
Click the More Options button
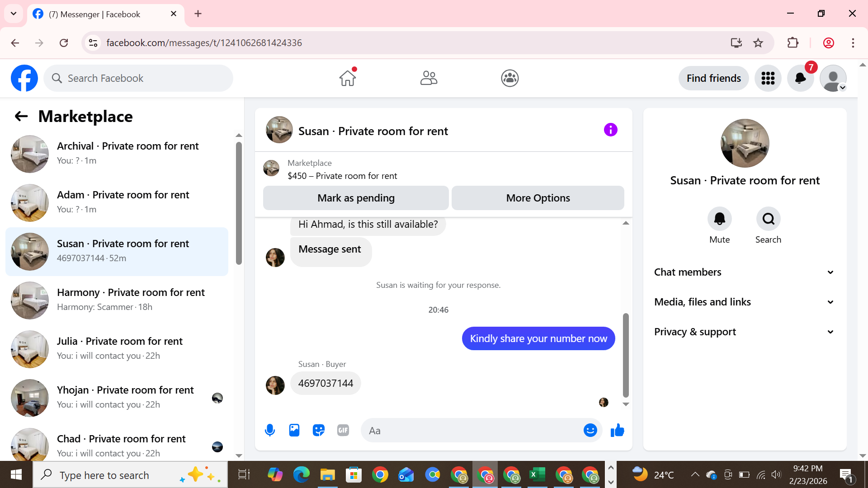click(x=538, y=198)
